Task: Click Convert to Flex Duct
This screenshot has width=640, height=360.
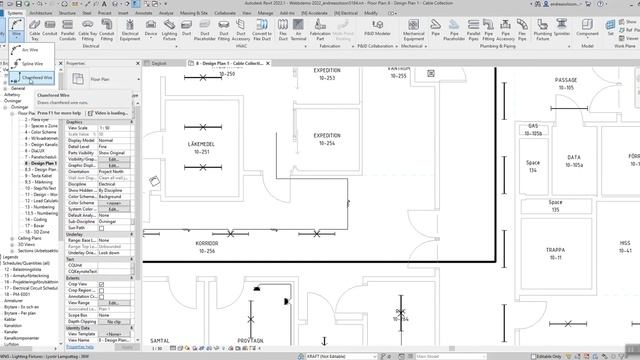Action: (262, 30)
